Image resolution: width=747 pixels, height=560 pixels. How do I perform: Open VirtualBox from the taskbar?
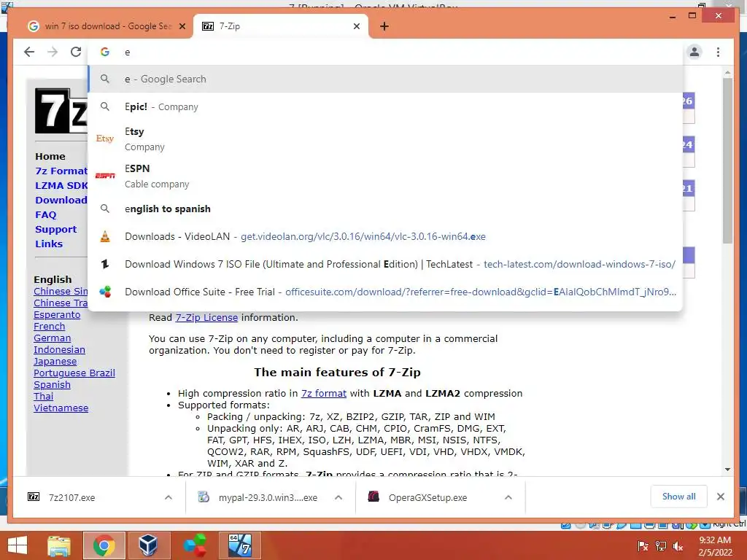click(x=148, y=545)
